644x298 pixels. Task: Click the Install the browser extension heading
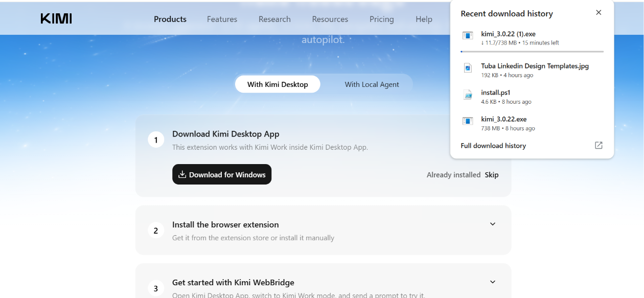tap(225, 224)
